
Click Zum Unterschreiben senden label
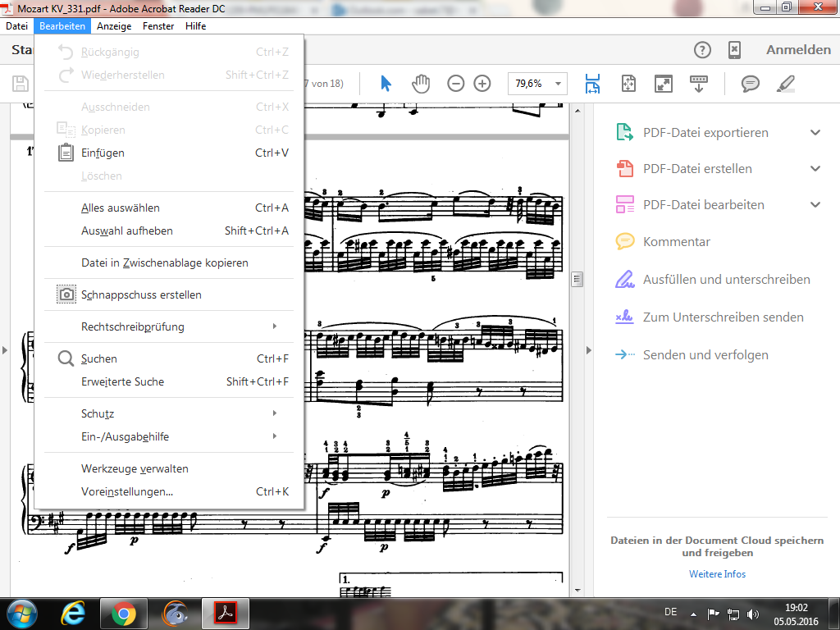pyautogui.click(x=724, y=317)
